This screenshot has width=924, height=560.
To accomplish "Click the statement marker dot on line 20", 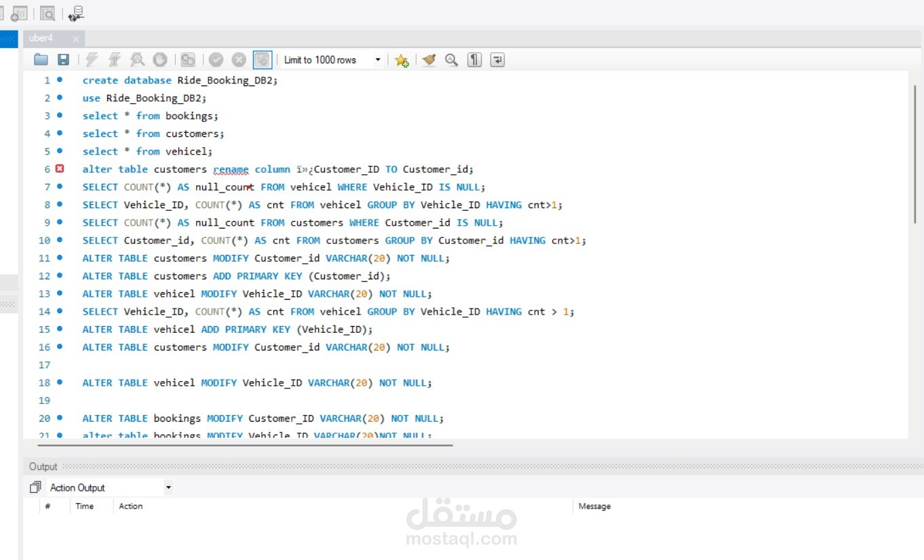I will (60, 418).
